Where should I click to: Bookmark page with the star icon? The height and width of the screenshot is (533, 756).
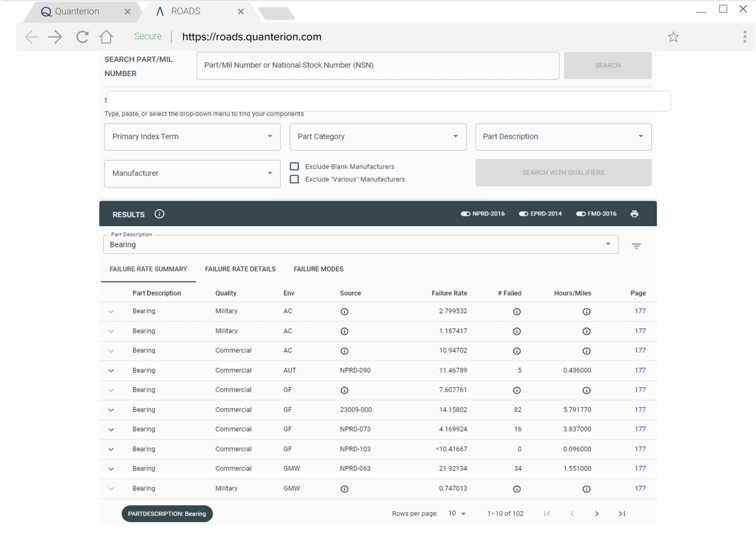click(673, 37)
